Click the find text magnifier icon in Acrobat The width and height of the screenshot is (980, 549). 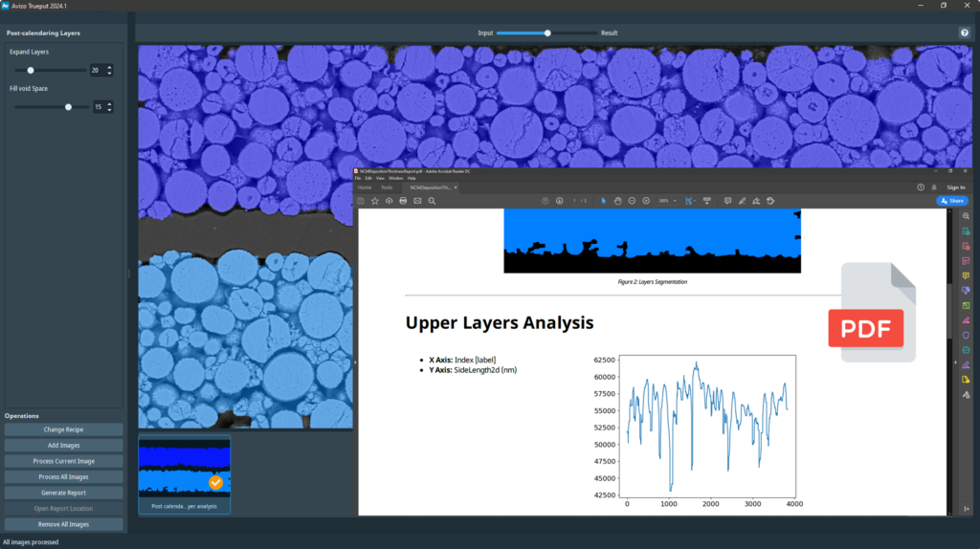point(432,201)
